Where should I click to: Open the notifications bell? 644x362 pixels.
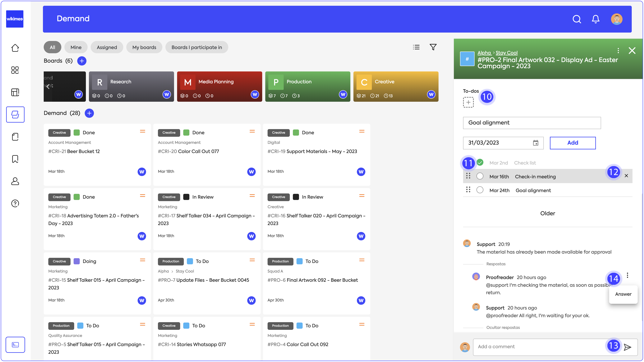click(596, 19)
